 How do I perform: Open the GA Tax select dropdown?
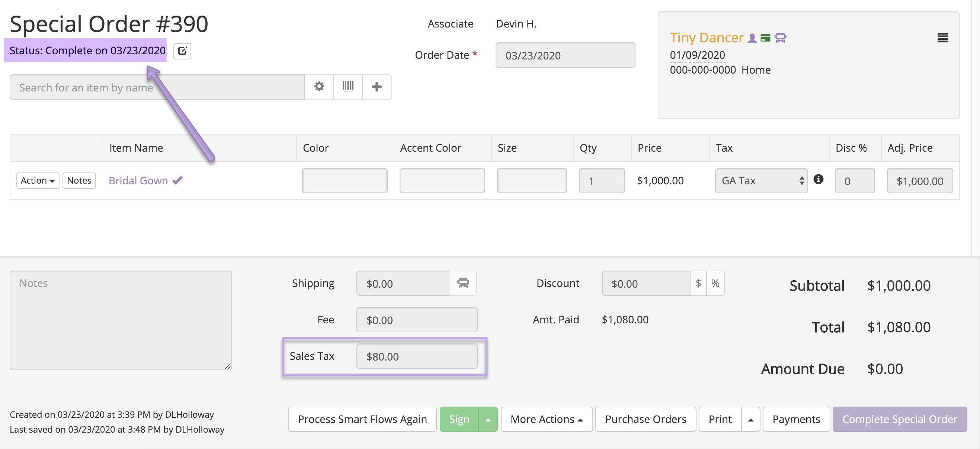pos(761,181)
